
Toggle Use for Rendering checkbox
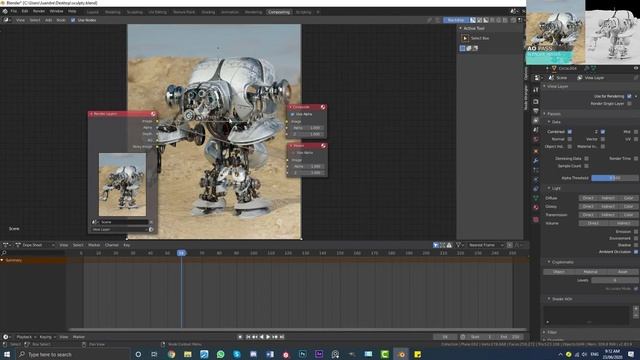coord(629,96)
